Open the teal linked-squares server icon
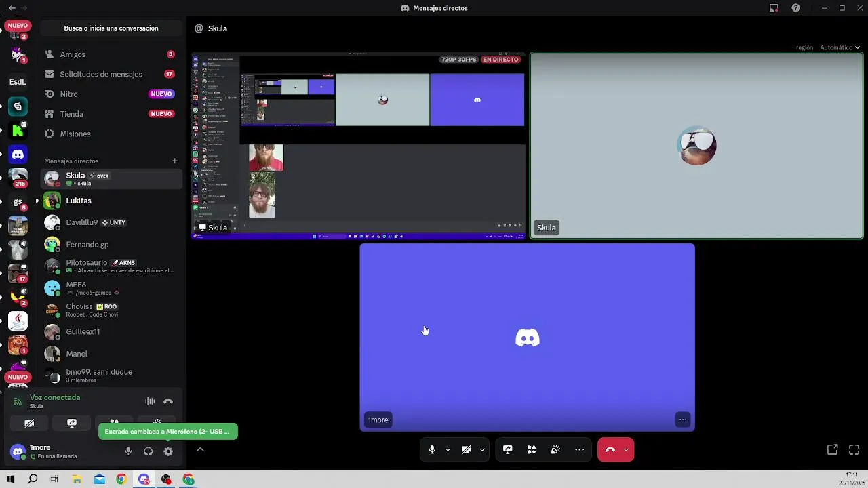 (18, 106)
